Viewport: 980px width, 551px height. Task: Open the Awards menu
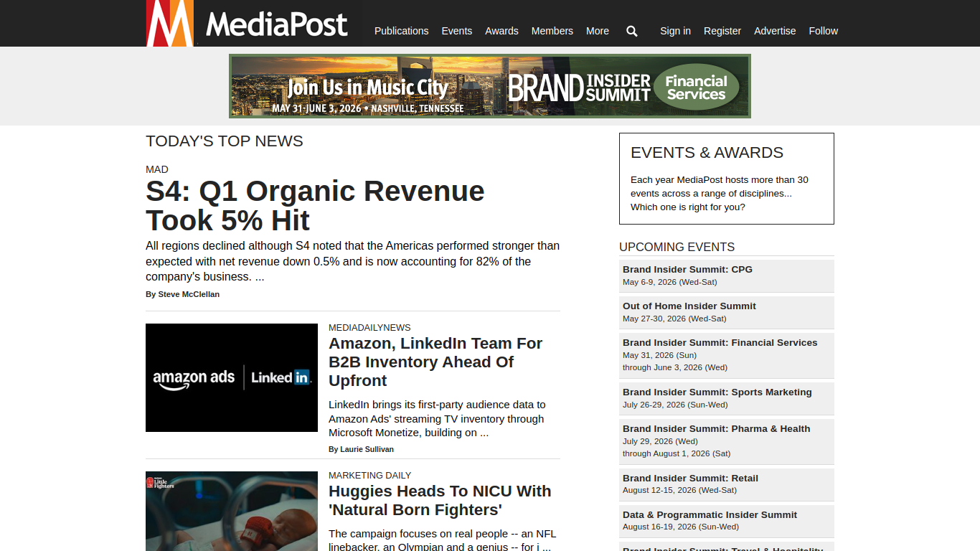[501, 31]
